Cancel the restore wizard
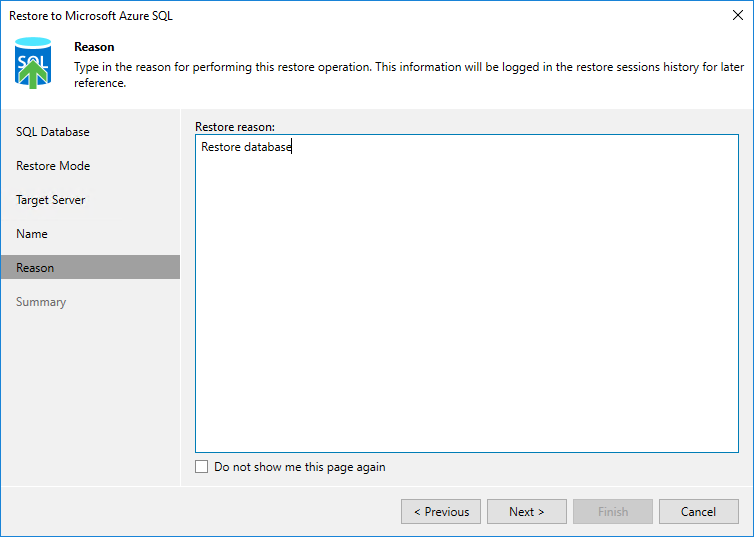754x537 pixels. 698,512
